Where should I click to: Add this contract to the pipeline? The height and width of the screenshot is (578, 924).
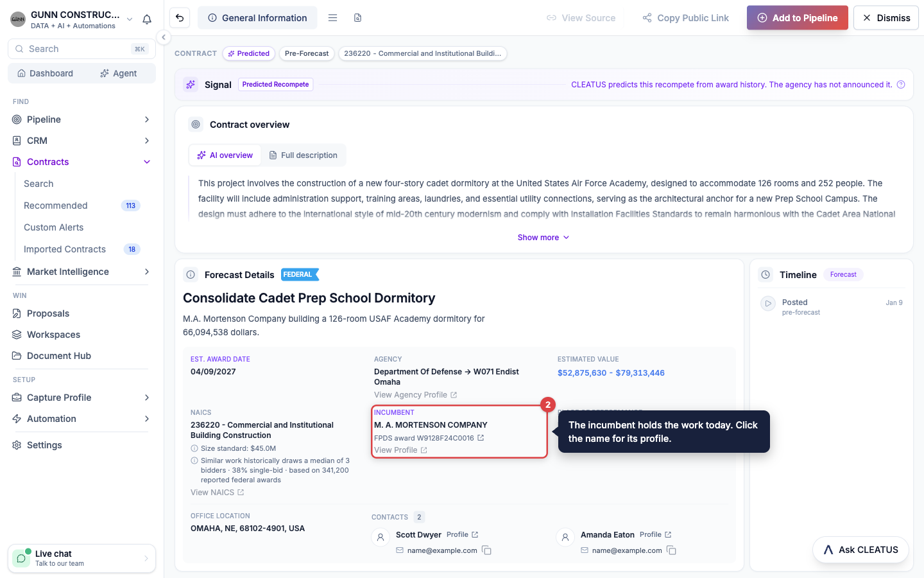(x=798, y=18)
